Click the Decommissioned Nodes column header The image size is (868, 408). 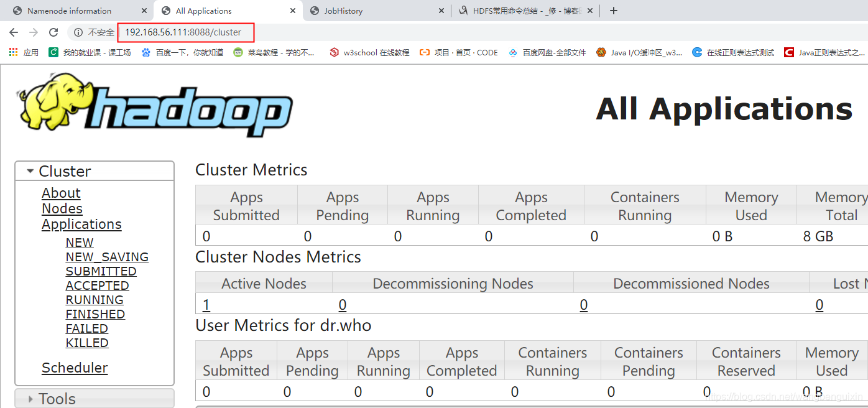pyautogui.click(x=691, y=284)
